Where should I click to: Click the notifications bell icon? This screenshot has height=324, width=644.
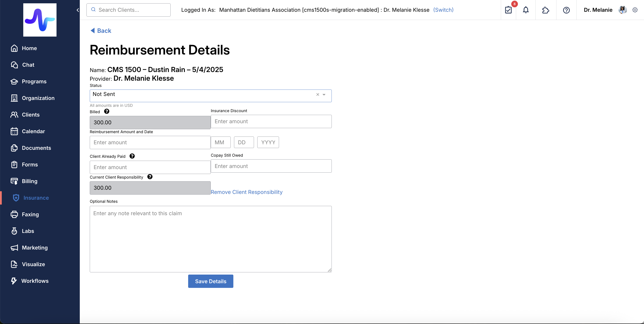tap(526, 10)
